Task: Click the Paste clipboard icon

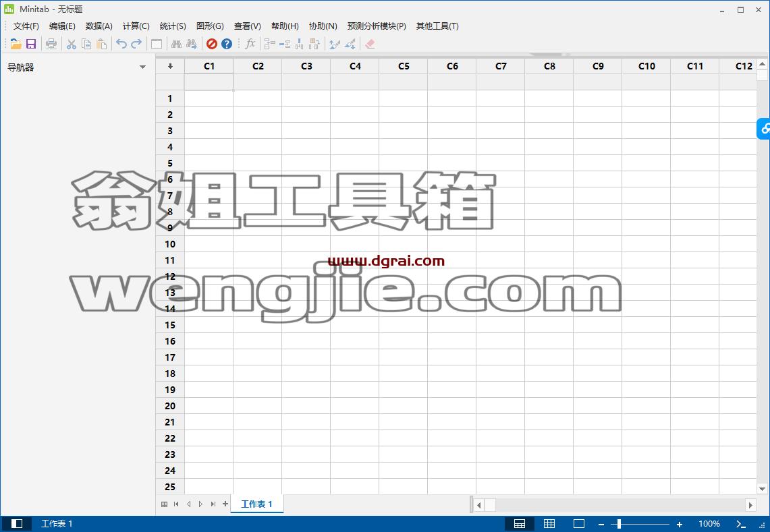Action: (102, 45)
